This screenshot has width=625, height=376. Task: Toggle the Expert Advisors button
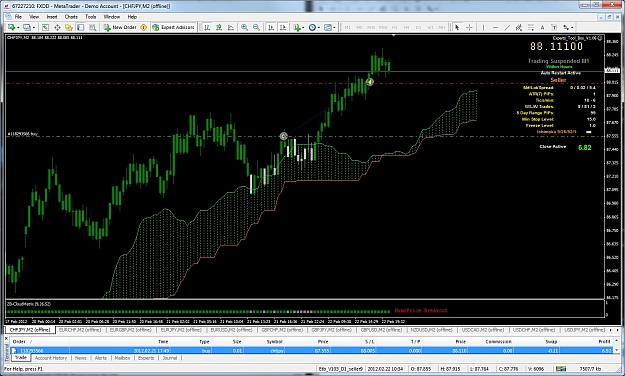[173, 27]
